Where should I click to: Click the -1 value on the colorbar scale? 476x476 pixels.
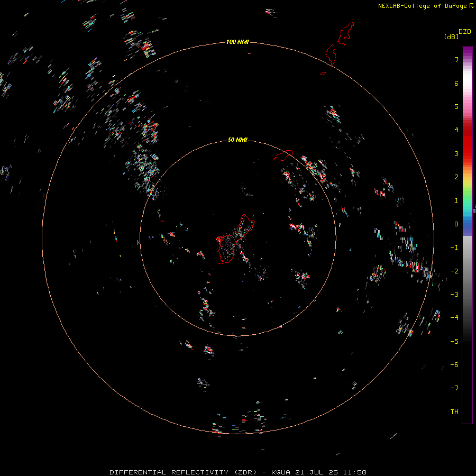(454, 248)
